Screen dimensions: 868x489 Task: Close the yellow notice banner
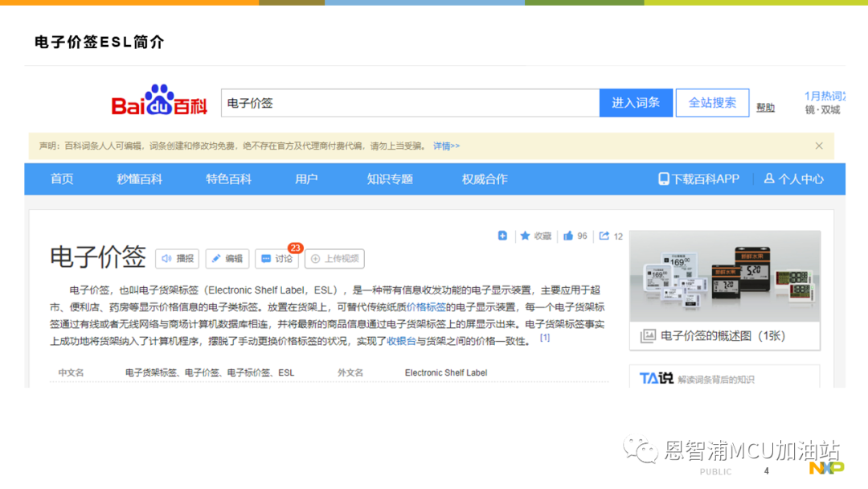tap(819, 146)
